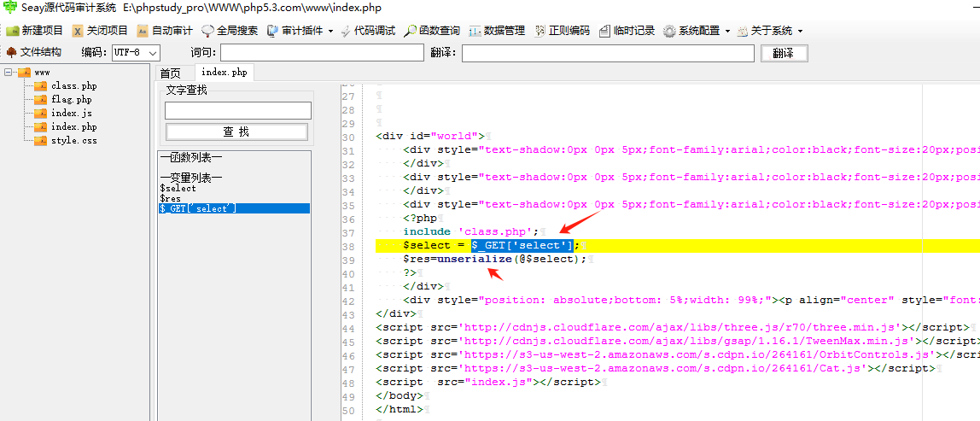Click the 关闭项目 toolbar icon
This screenshot has width=980, height=421.
[78, 31]
